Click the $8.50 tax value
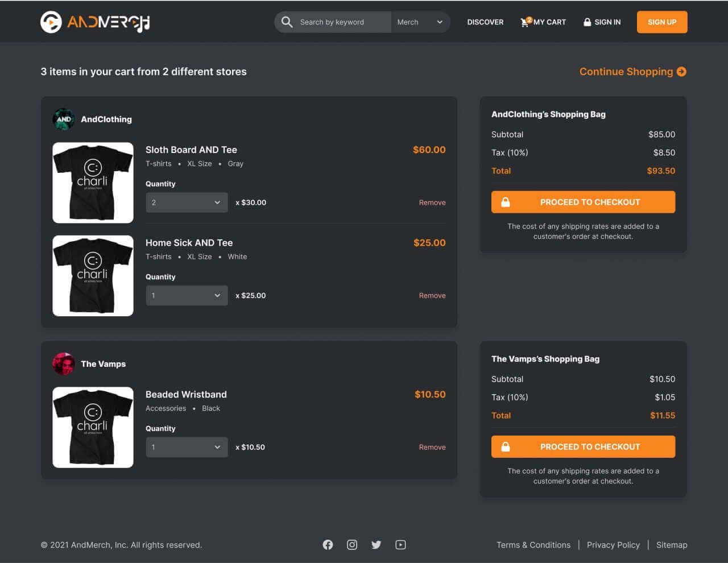 pyautogui.click(x=664, y=153)
